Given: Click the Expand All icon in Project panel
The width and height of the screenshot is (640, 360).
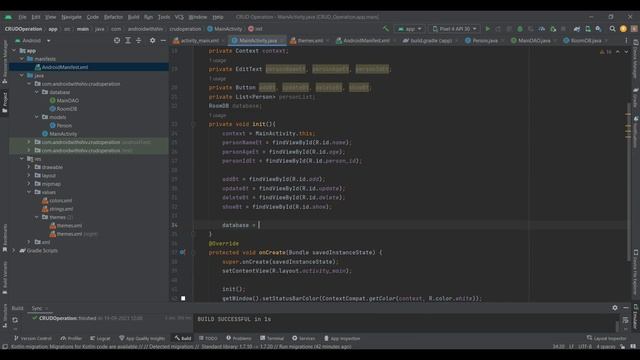Looking at the screenshot, I should pyautogui.click(x=128, y=40).
